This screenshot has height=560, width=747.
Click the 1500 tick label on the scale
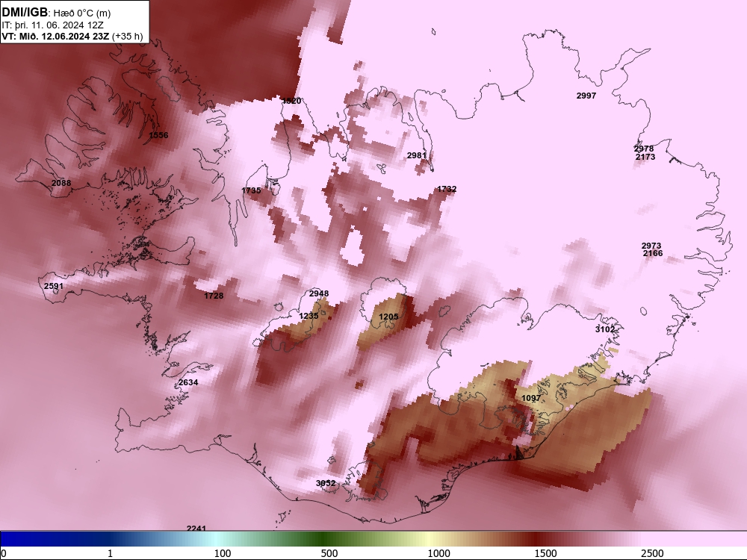[x=545, y=553]
